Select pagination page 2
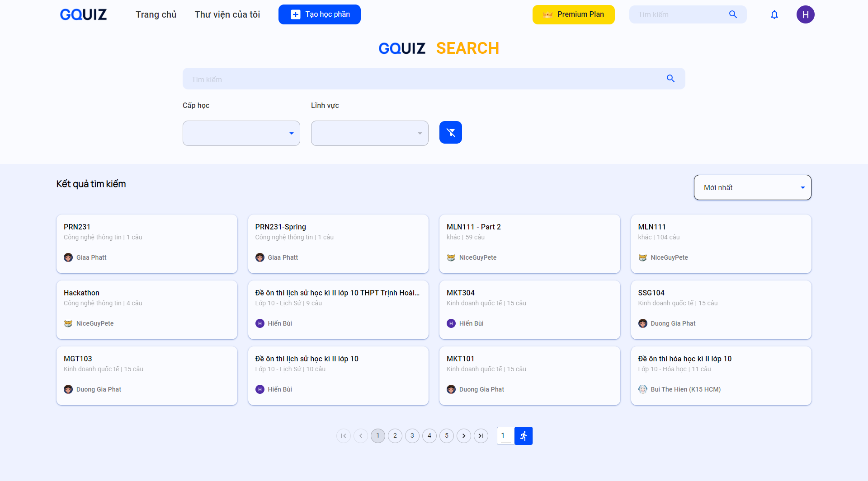868x481 pixels. click(x=395, y=436)
